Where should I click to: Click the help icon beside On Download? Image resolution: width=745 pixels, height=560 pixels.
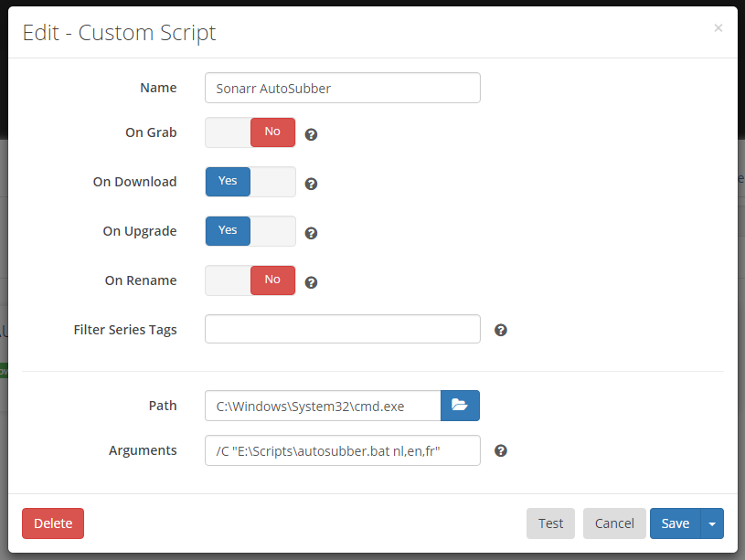(311, 184)
